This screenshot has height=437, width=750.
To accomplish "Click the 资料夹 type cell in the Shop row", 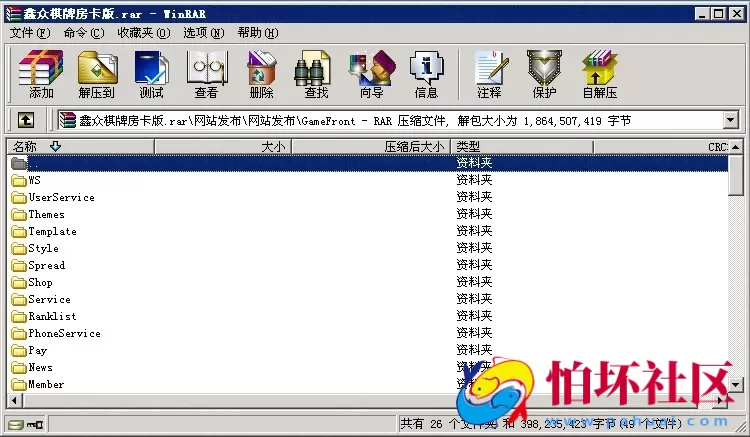I will pos(474,282).
